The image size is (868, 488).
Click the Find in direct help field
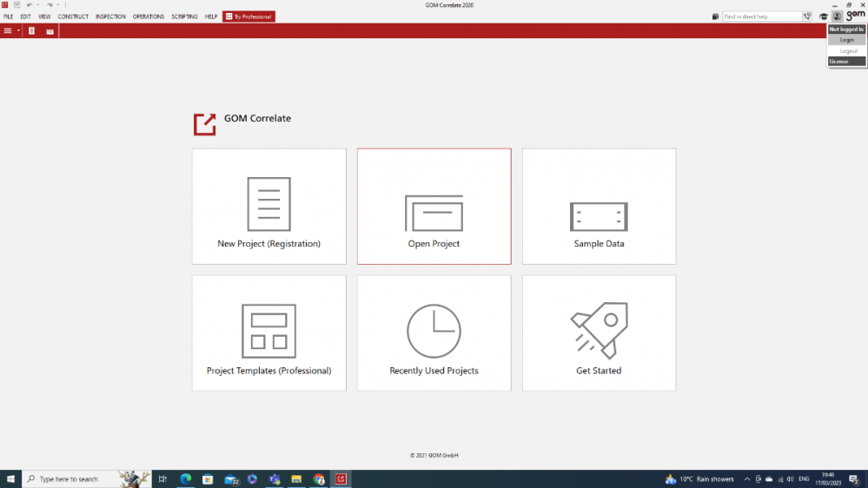[x=761, y=16]
